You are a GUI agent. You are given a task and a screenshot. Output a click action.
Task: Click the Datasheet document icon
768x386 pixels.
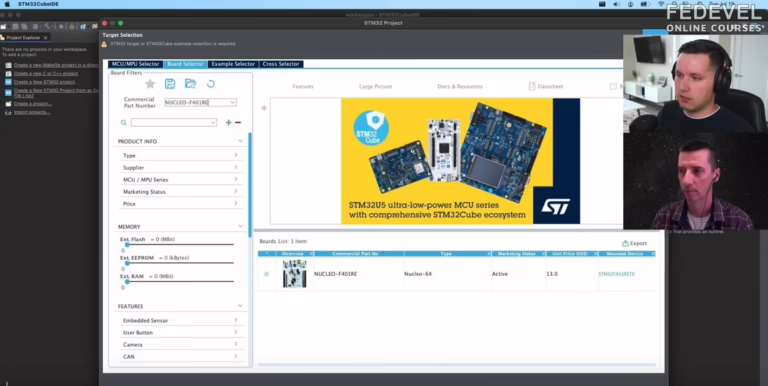[532, 86]
